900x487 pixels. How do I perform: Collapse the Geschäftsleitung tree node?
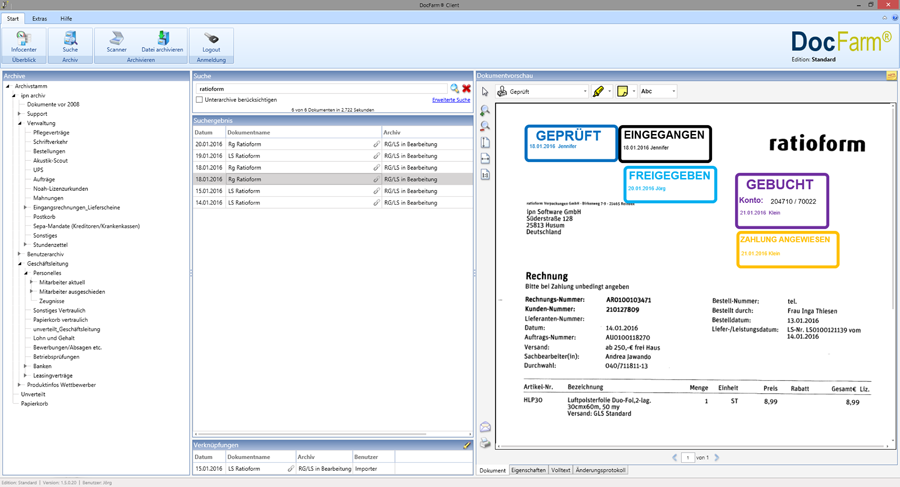(20, 264)
